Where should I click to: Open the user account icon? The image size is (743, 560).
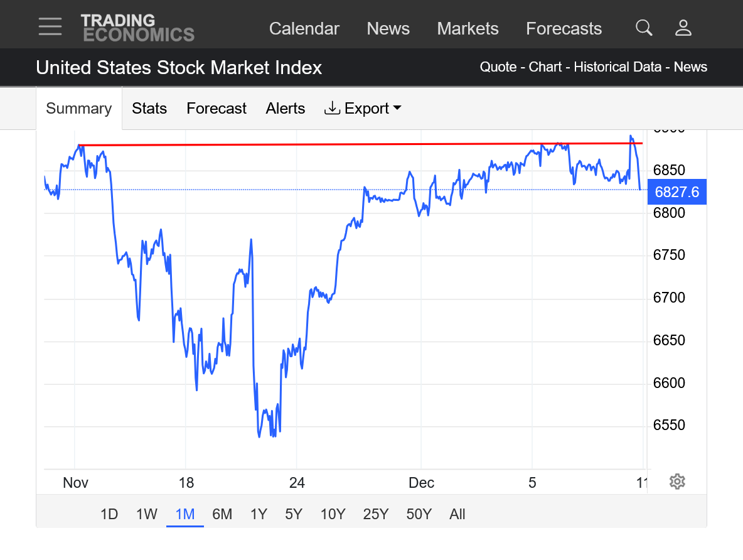click(683, 28)
